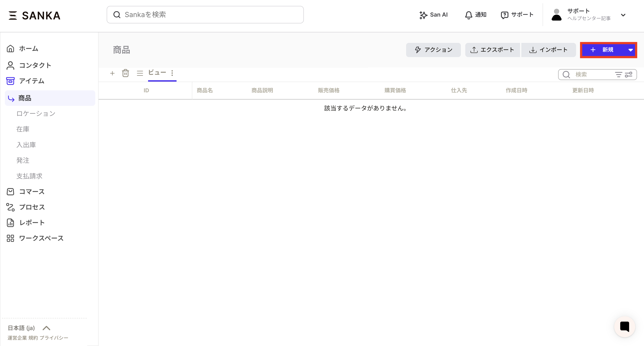Click the list-view lines icon beside ビュー
This screenshot has height=346, width=644.
pyautogui.click(x=140, y=73)
